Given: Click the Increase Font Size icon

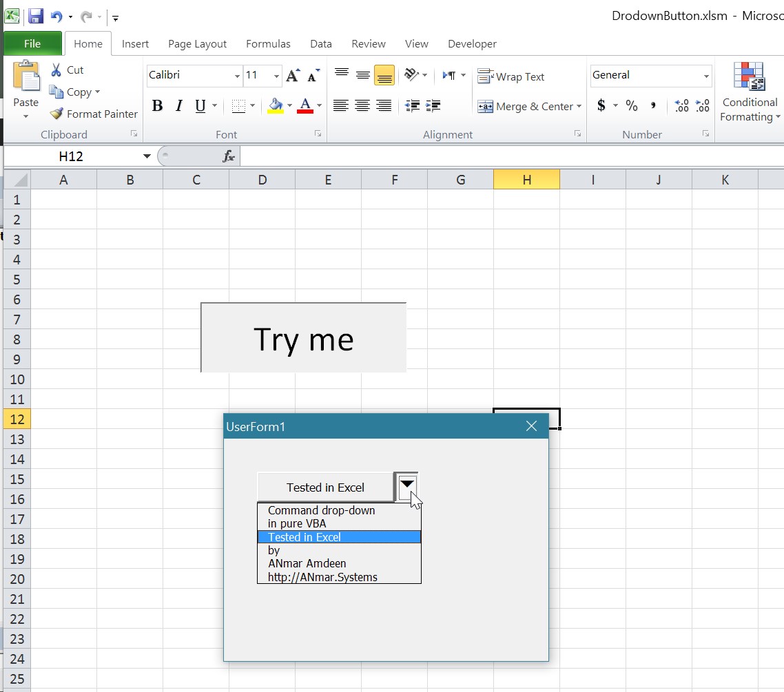Looking at the screenshot, I should click(293, 76).
